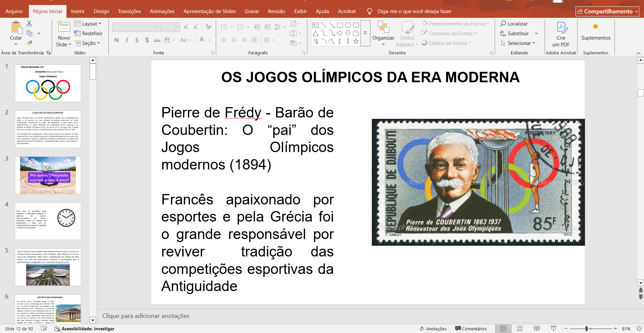Click Diga-me o que você deseja fazer
The image size is (644, 333).
click(x=414, y=11)
